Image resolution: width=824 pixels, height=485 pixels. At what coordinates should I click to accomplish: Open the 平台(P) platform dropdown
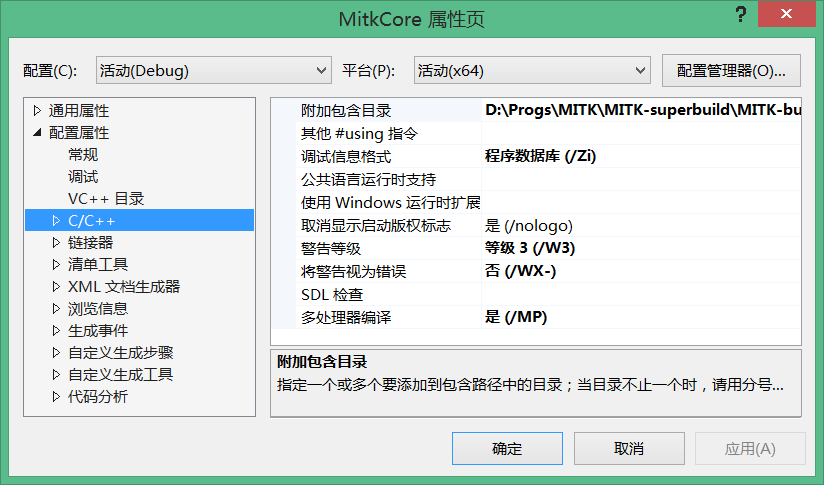click(532, 70)
